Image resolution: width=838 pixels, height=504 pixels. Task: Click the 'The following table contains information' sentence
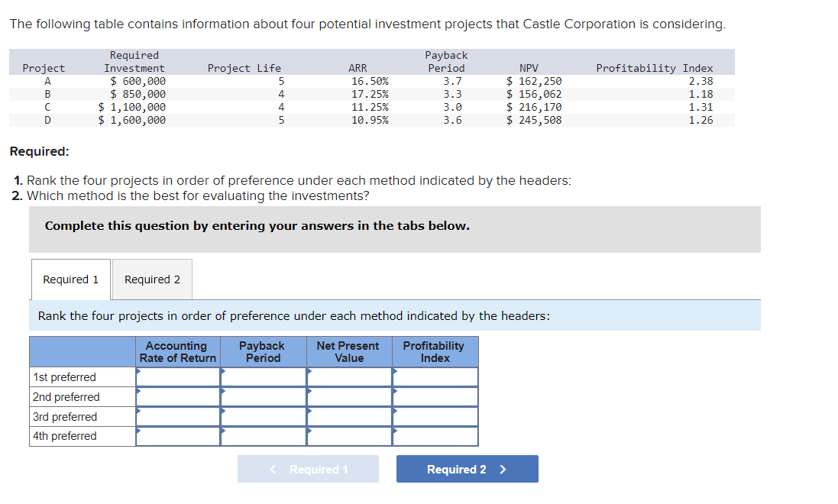point(367,24)
